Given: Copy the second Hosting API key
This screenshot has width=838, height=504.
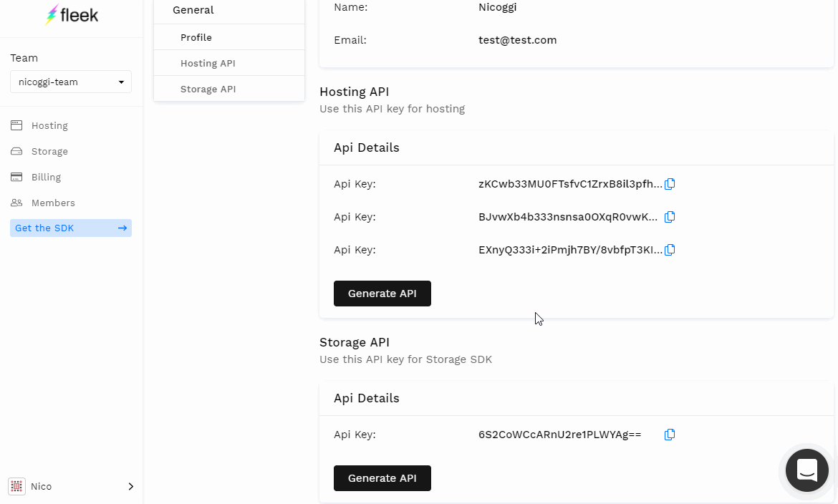Looking at the screenshot, I should coord(670,217).
